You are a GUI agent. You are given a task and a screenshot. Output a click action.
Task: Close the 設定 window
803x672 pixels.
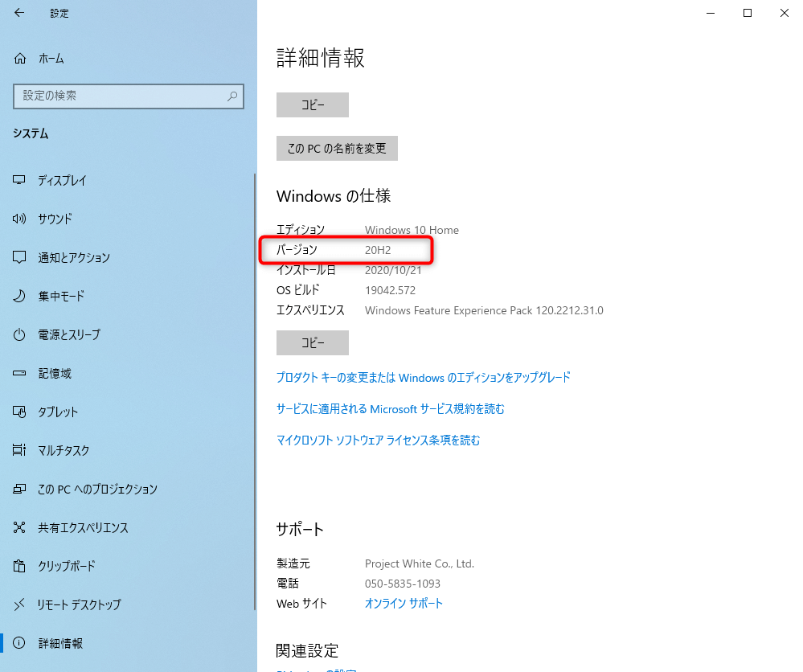[784, 13]
